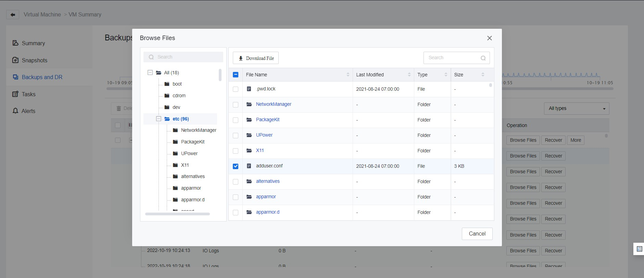Check the apparmor row checkbox
Image resolution: width=644 pixels, height=278 pixels.
pos(236,197)
